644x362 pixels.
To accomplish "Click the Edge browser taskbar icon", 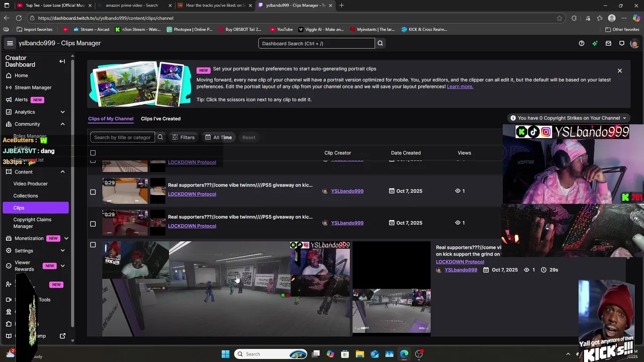I will (x=404, y=354).
